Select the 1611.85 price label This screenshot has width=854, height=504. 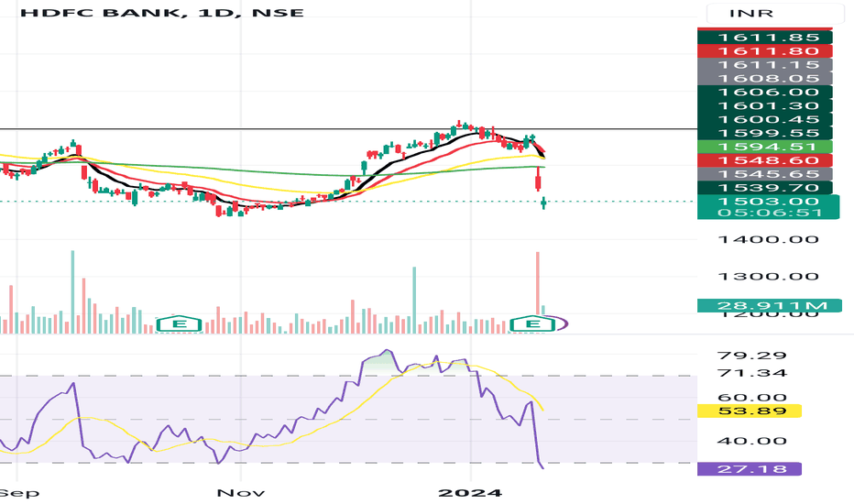765,38
